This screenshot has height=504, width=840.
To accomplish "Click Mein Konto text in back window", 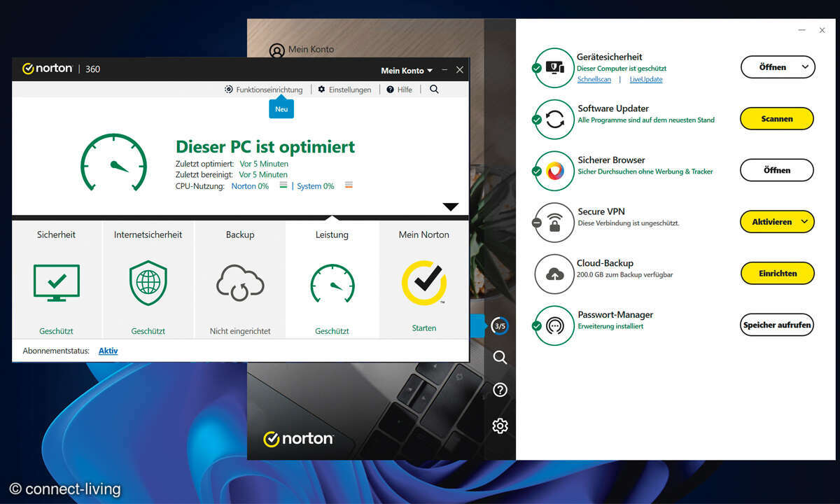I will [x=311, y=50].
